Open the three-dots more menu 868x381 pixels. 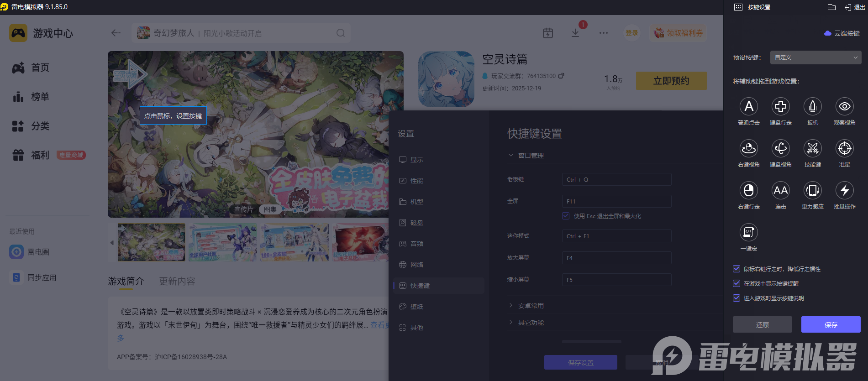(x=604, y=33)
